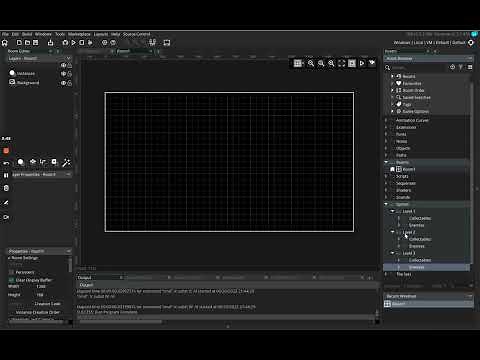Screen dimensions: 480x360
Task: Toggle the Persistent checkbox
Action: pyautogui.click(x=11, y=272)
